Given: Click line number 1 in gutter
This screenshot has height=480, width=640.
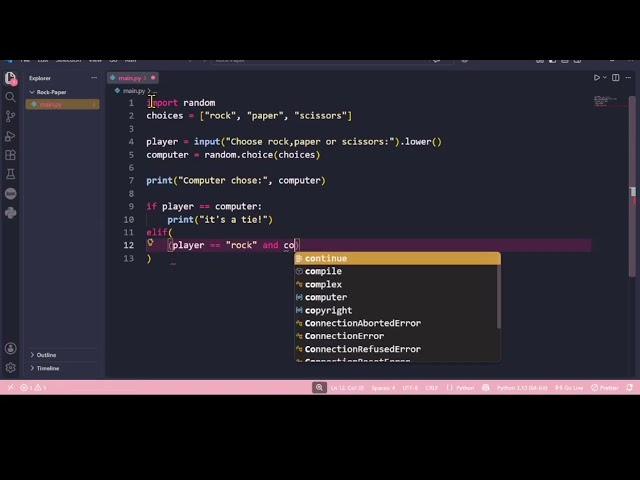Looking at the screenshot, I should [131, 103].
